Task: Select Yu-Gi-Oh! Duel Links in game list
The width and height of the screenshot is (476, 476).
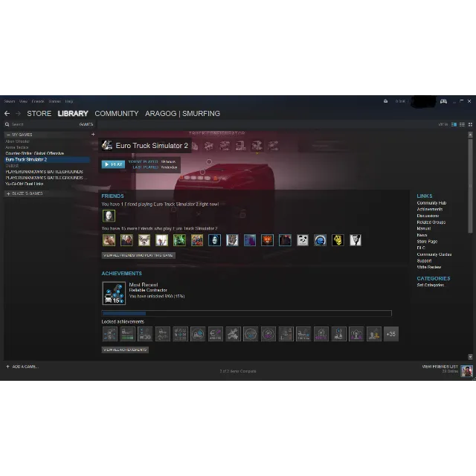Action: click(x=25, y=184)
